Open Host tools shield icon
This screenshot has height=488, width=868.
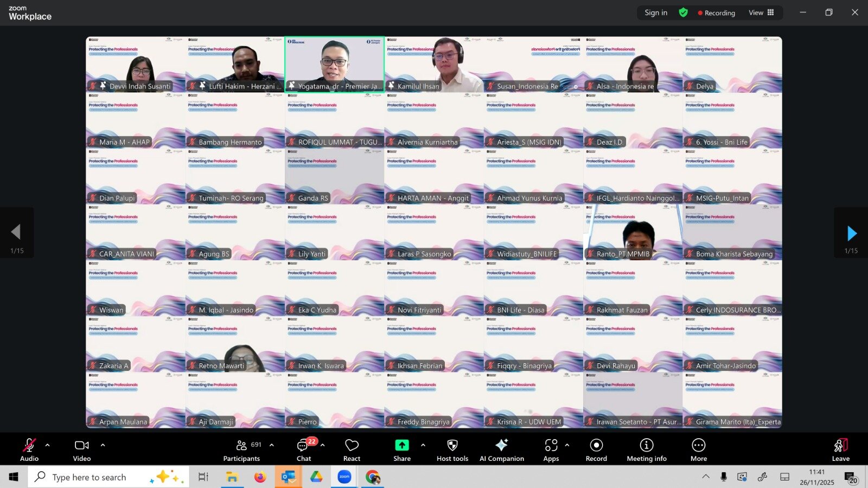coord(452,450)
